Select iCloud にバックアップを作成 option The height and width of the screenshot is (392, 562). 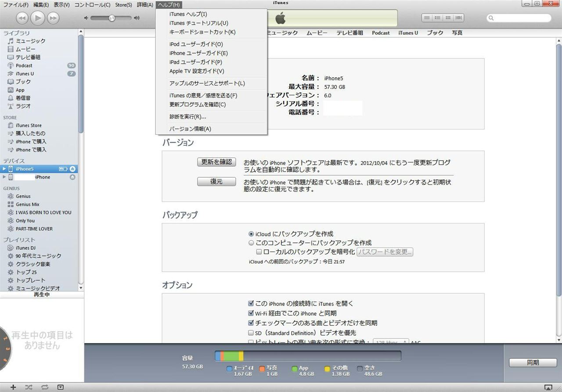pos(251,234)
